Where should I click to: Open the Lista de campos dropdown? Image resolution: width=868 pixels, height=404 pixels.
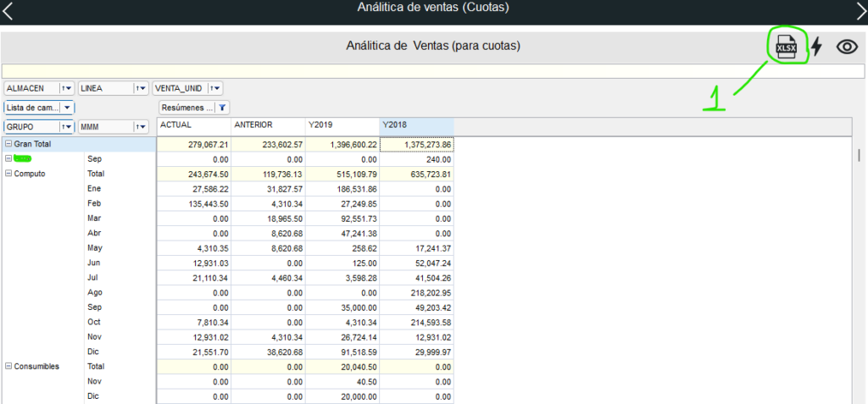(67, 108)
